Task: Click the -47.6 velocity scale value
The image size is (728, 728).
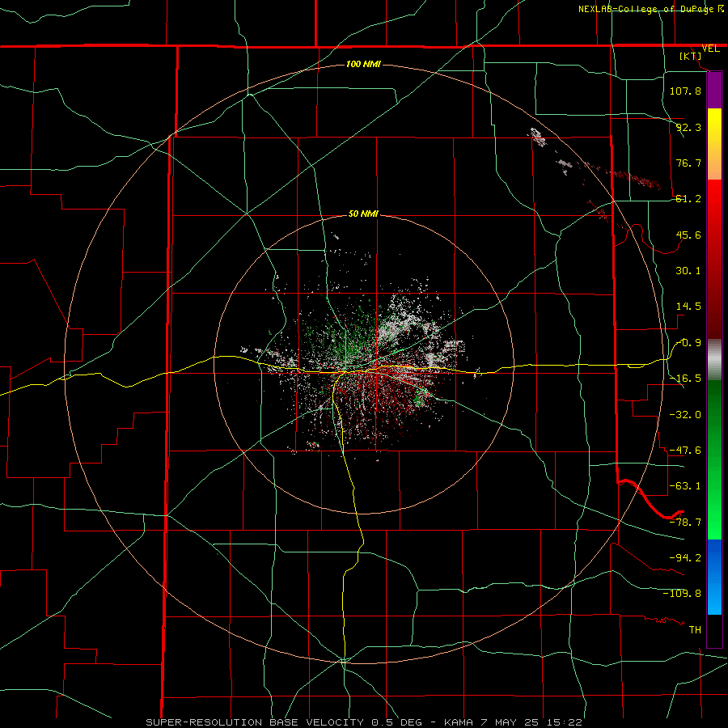Action: 685,451
